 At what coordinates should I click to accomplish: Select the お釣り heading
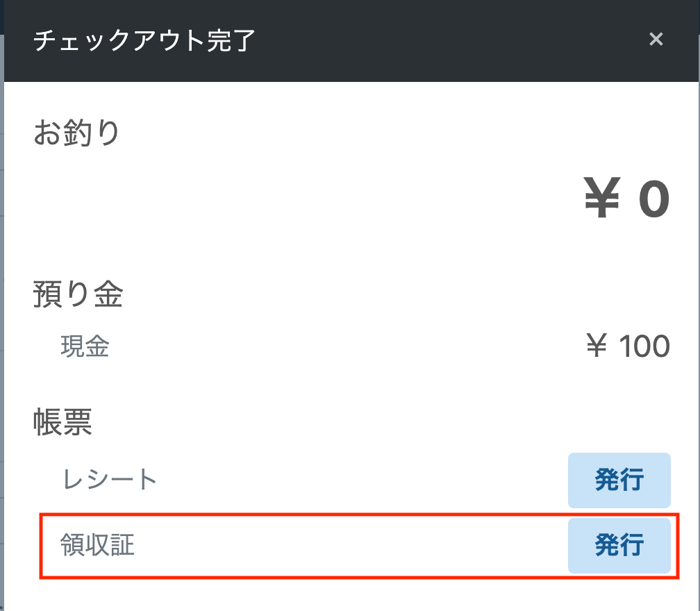point(76,133)
